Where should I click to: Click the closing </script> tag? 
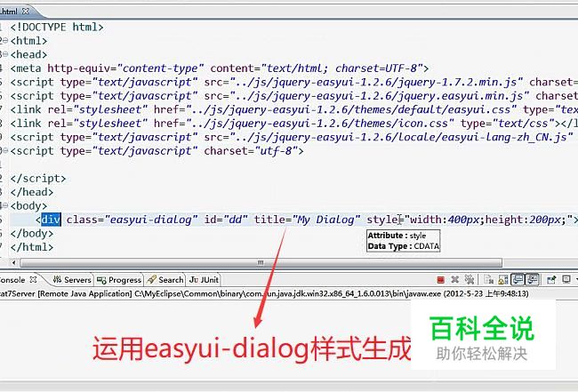click(x=38, y=179)
